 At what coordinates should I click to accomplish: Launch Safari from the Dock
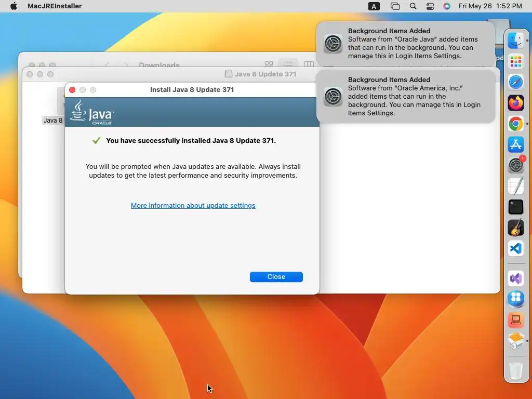(516, 82)
